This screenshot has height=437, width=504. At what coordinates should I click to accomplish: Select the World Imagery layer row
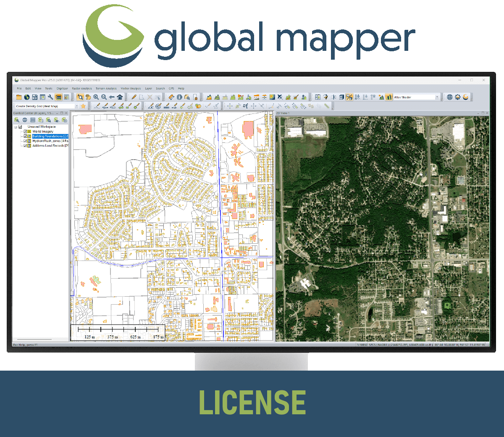click(43, 132)
